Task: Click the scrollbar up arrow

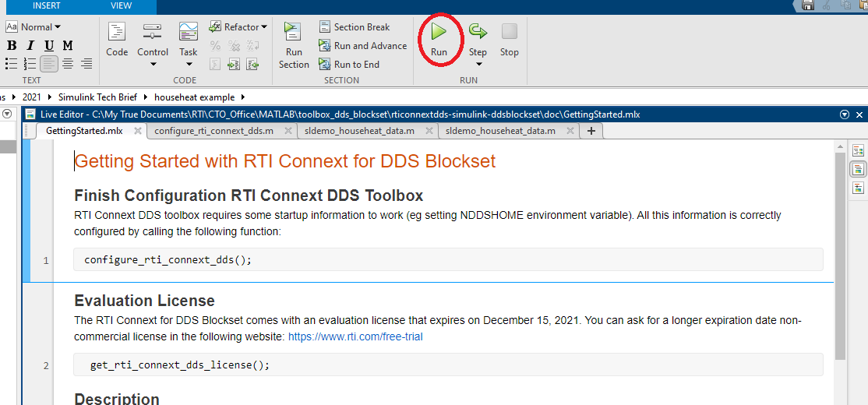Action: pos(840,146)
